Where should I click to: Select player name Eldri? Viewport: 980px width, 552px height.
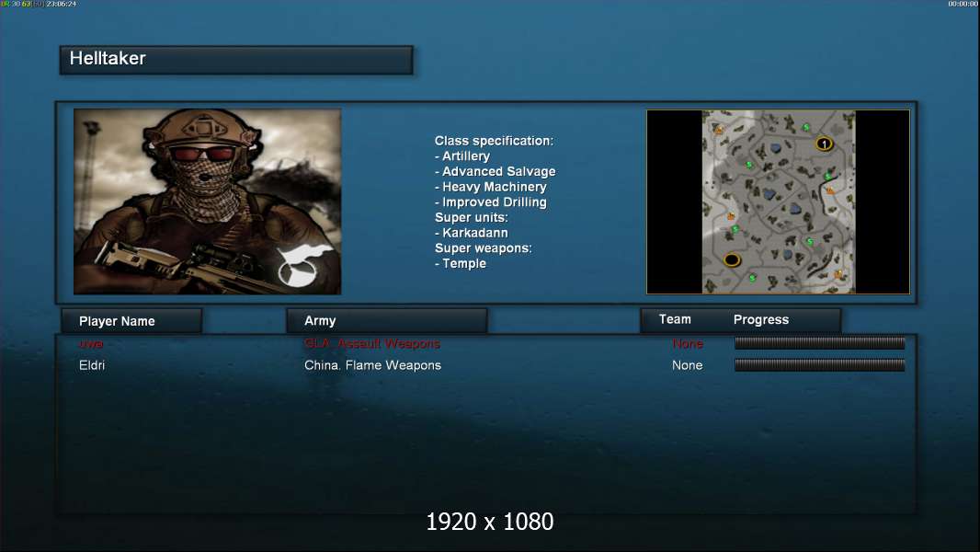pos(92,365)
